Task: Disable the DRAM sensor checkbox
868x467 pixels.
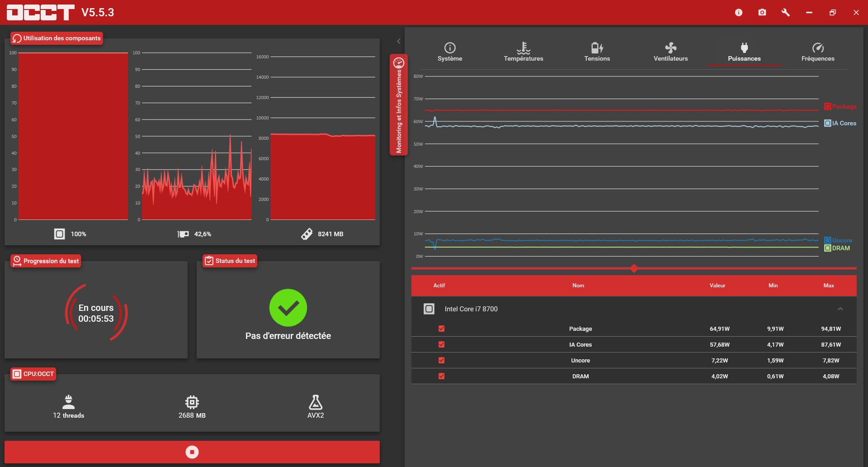Action: tap(442, 376)
